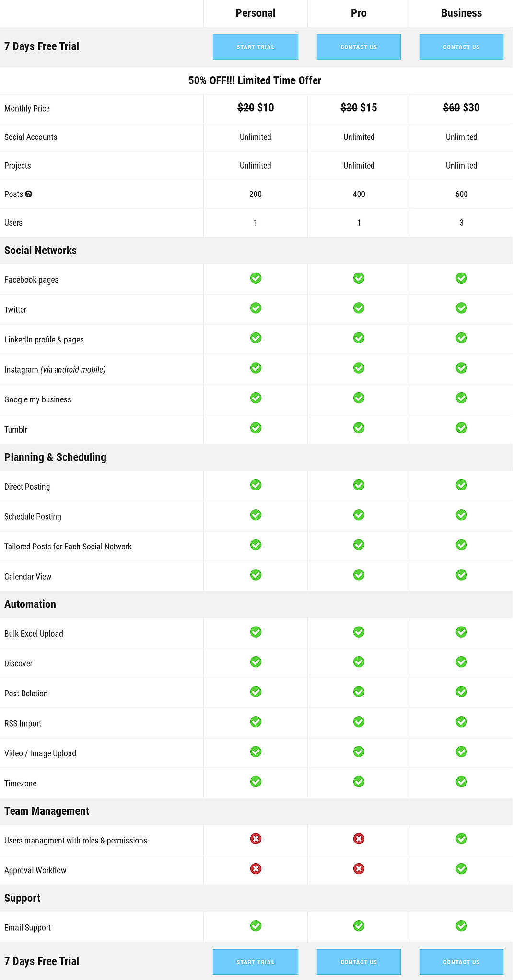Click the green check for RSS Import Pro plan
Viewport: 513px width, 980px height.
pyautogui.click(x=359, y=722)
